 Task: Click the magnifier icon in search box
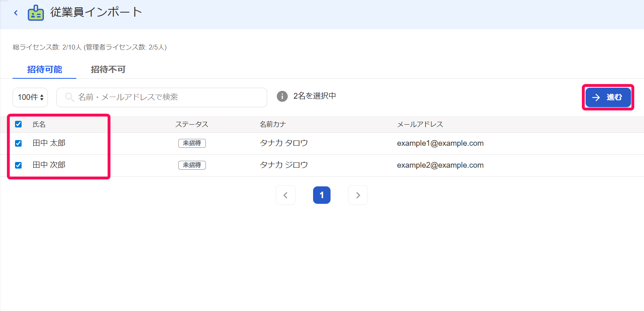(69, 97)
